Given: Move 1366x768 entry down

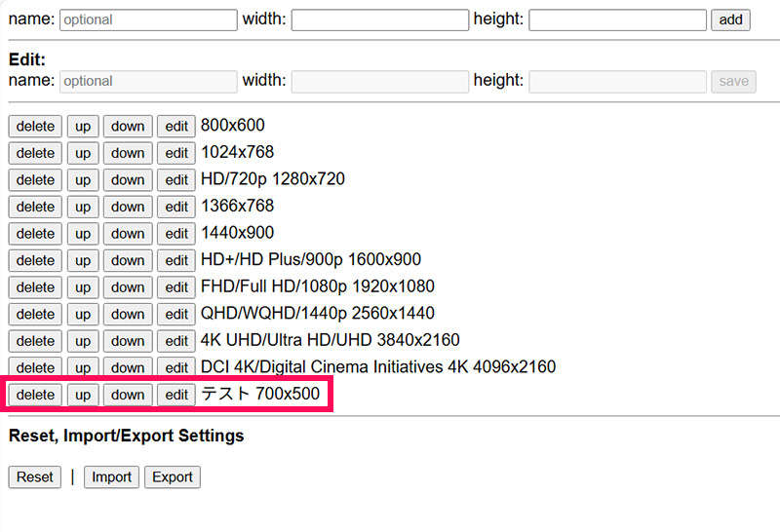Looking at the screenshot, I should click(x=128, y=207).
